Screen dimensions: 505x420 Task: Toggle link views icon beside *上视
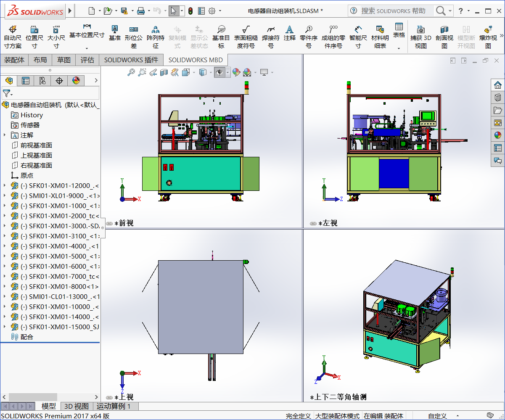109,397
